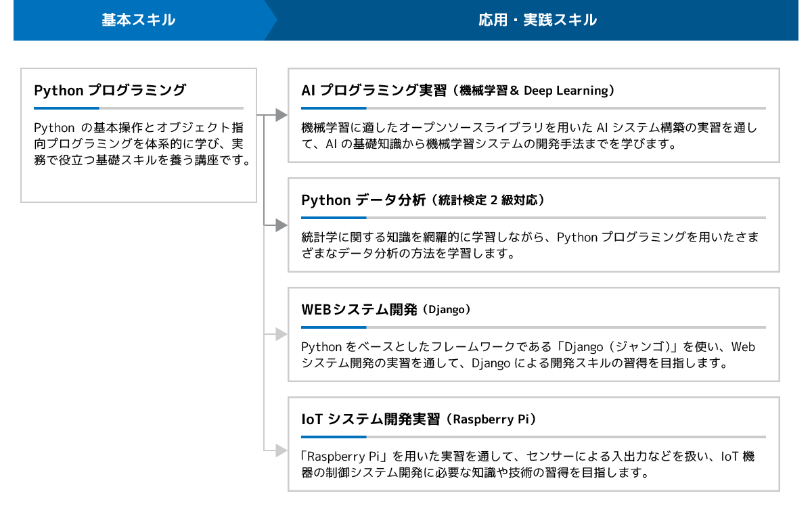Open IoT システム開発実習 course heading
This screenshot has width=812, height=508.
tap(419, 419)
